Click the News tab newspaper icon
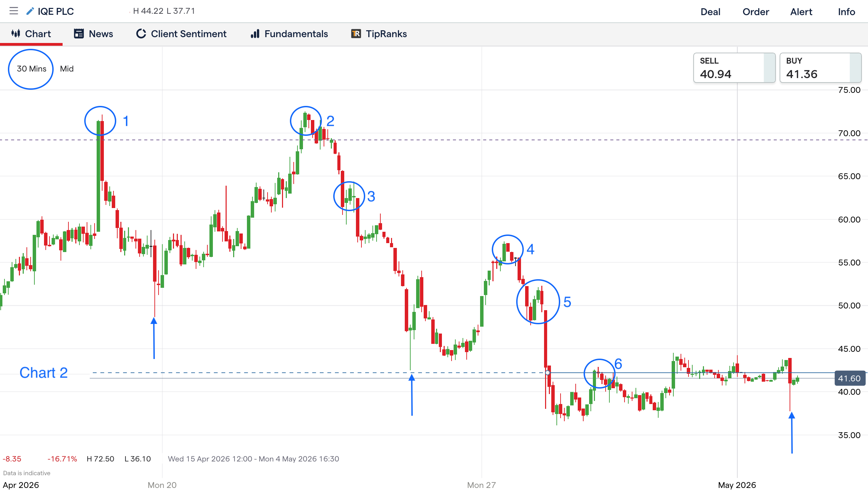This screenshot has height=490, width=868. click(79, 33)
